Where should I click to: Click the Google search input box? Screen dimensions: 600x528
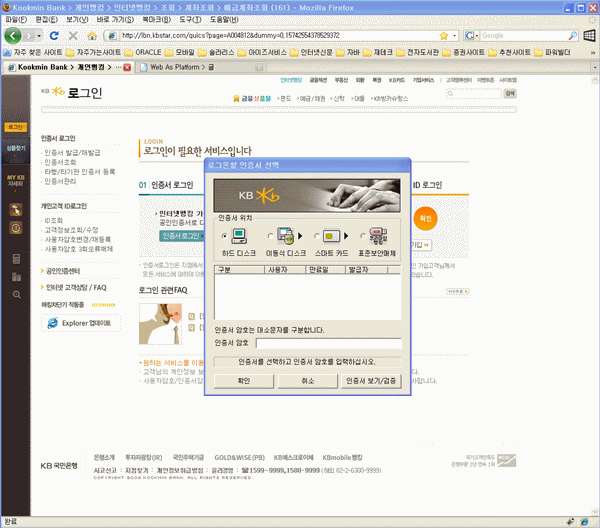524,36
